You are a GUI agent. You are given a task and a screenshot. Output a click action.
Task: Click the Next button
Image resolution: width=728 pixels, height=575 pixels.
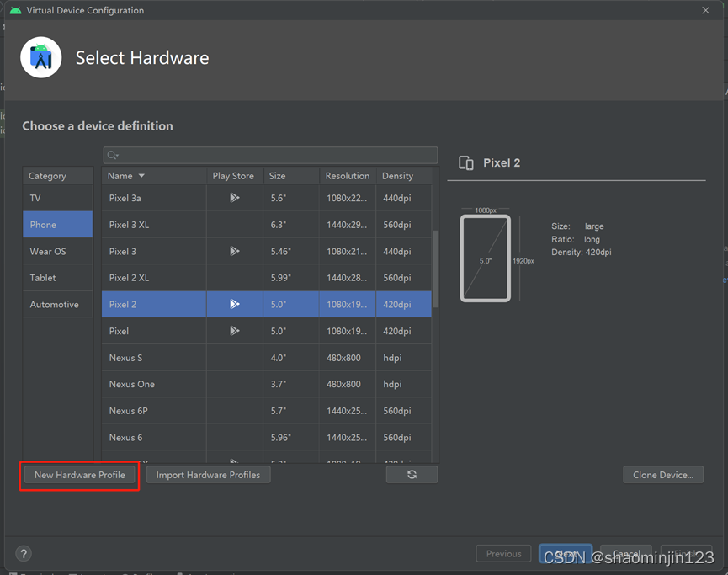(566, 554)
